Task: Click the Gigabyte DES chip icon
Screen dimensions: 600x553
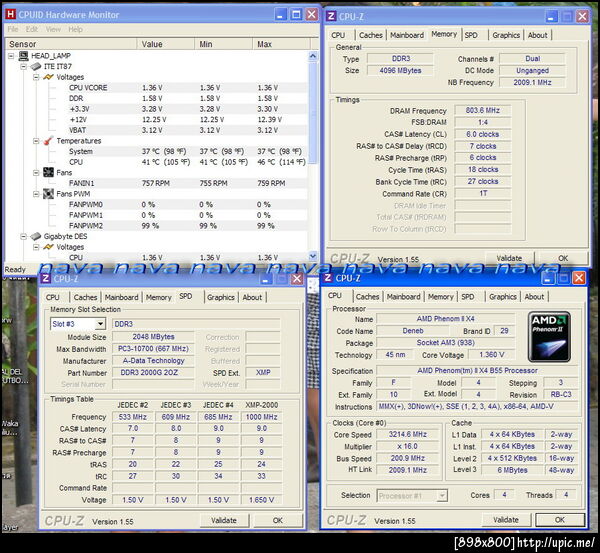Action: pos(36,236)
